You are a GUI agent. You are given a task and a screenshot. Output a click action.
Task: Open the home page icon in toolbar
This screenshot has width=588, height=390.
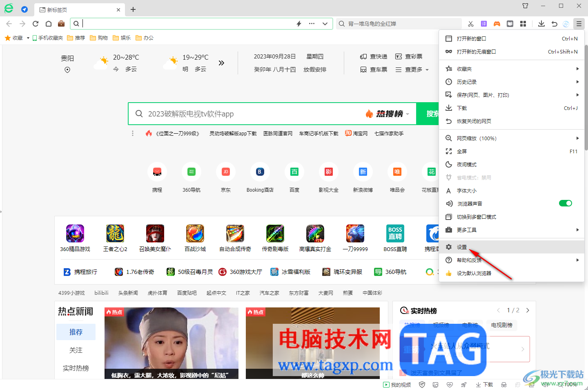click(x=49, y=24)
